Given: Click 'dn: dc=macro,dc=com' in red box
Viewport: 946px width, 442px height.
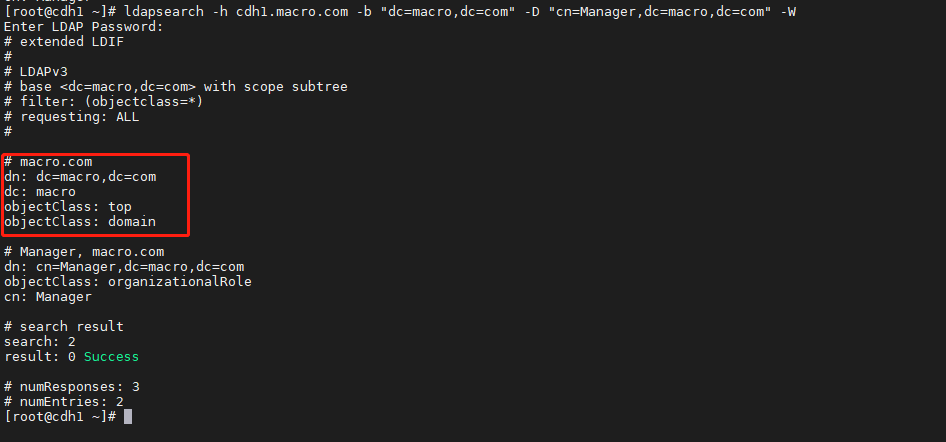Looking at the screenshot, I should (x=80, y=177).
